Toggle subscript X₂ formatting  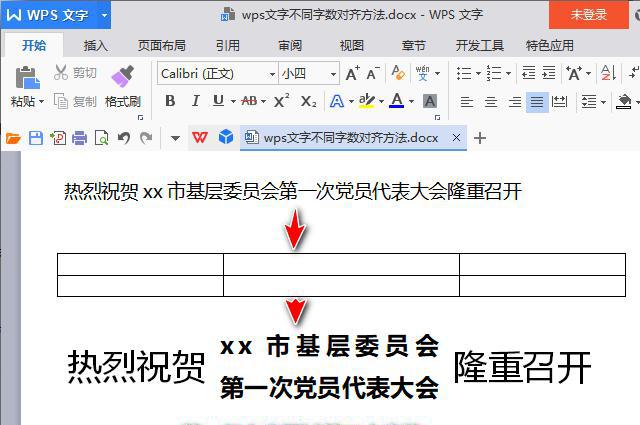tap(308, 101)
